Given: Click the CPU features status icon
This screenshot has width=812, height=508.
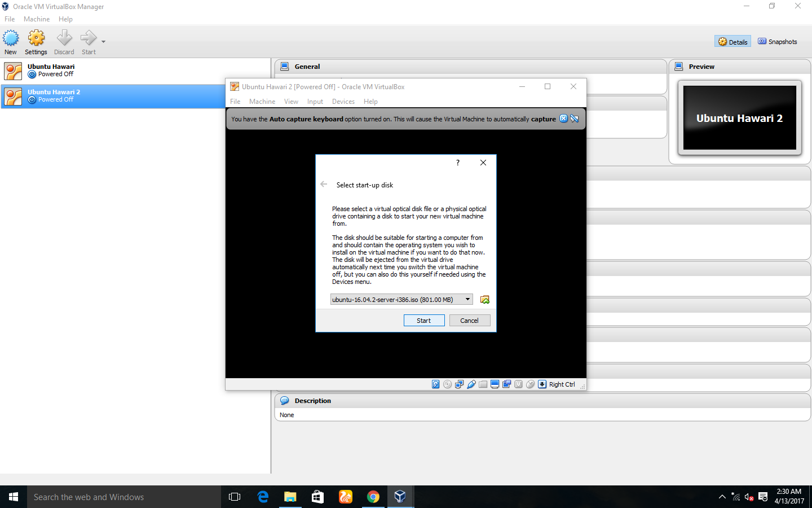Looking at the screenshot, I should point(519,384).
